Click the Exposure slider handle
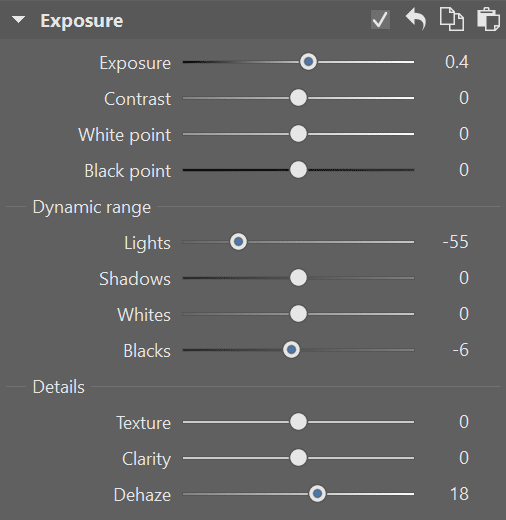Image resolution: width=506 pixels, height=520 pixels. (x=308, y=62)
